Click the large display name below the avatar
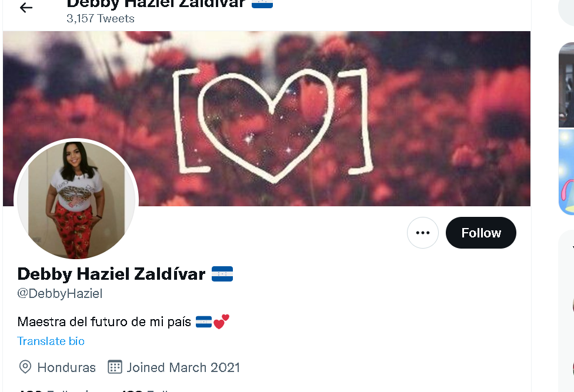The width and height of the screenshot is (574, 392). point(111,274)
